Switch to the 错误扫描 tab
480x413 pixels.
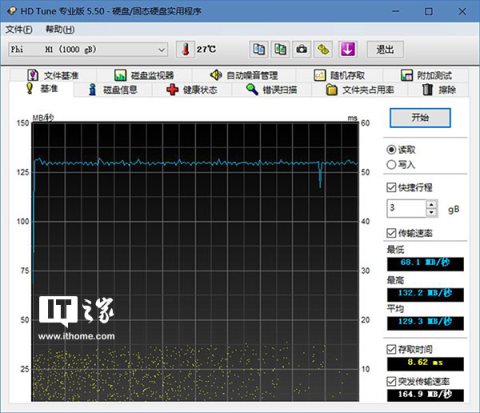click(x=272, y=90)
